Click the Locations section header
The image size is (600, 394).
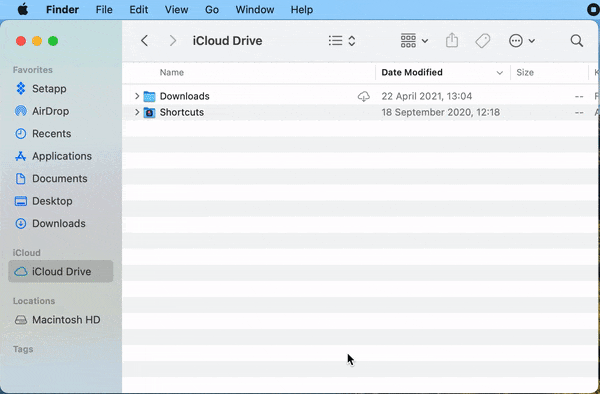[34, 301]
